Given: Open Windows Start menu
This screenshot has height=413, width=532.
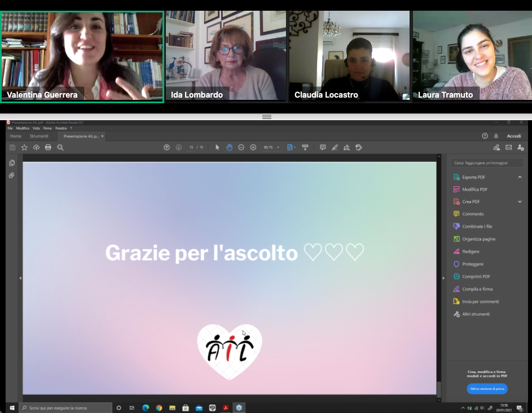Looking at the screenshot, I should tap(12, 407).
